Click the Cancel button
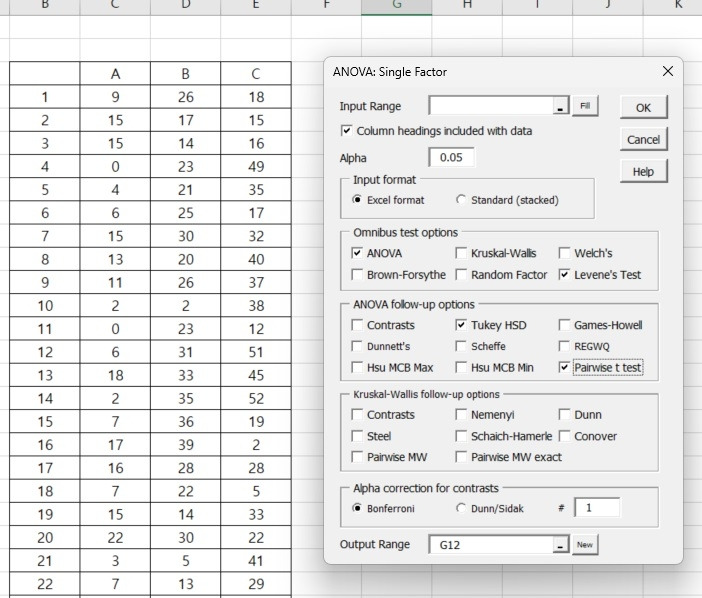 (643, 140)
